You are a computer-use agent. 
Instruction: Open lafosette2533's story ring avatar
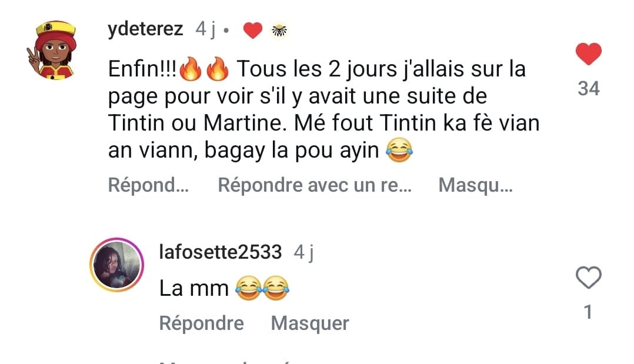point(117,265)
